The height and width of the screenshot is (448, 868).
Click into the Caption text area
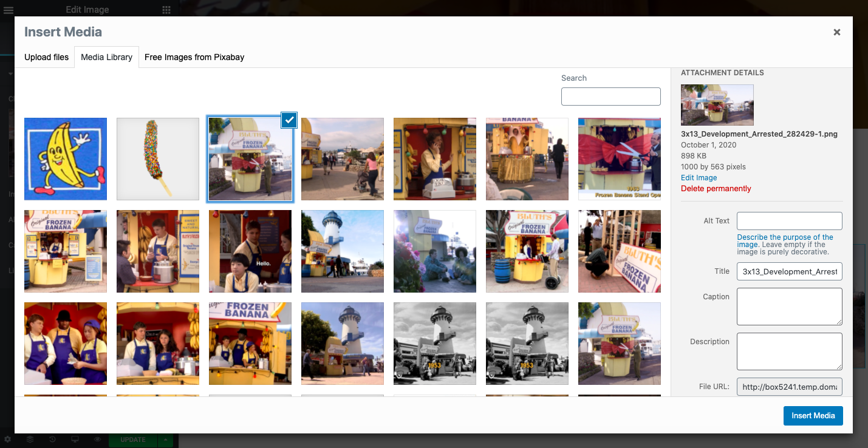tap(790, 307)
